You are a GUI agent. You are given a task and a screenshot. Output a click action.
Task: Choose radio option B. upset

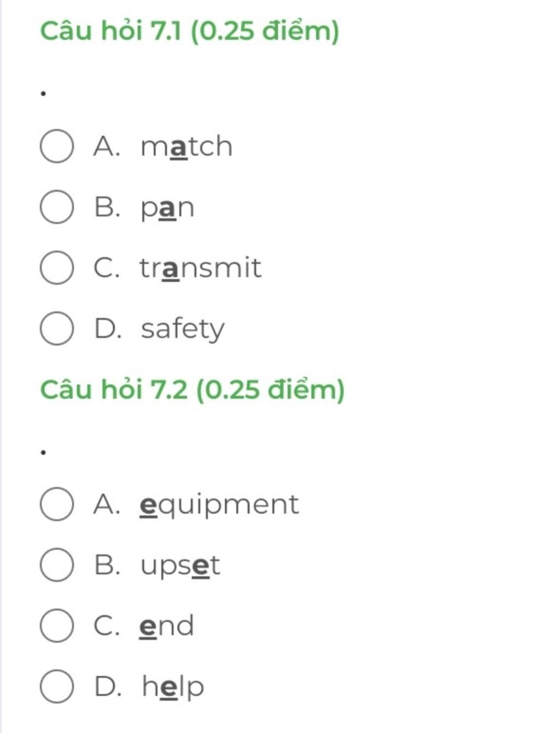(x=57, y=565)
